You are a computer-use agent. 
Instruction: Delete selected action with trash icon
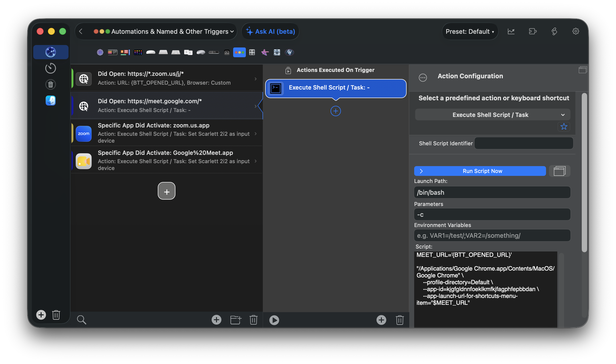tap(399, 320)
